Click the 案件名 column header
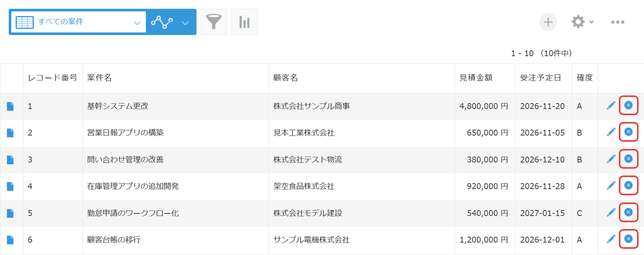Image resolution: width=644 pixels, height=255 pixels. [x=99, y=78]
